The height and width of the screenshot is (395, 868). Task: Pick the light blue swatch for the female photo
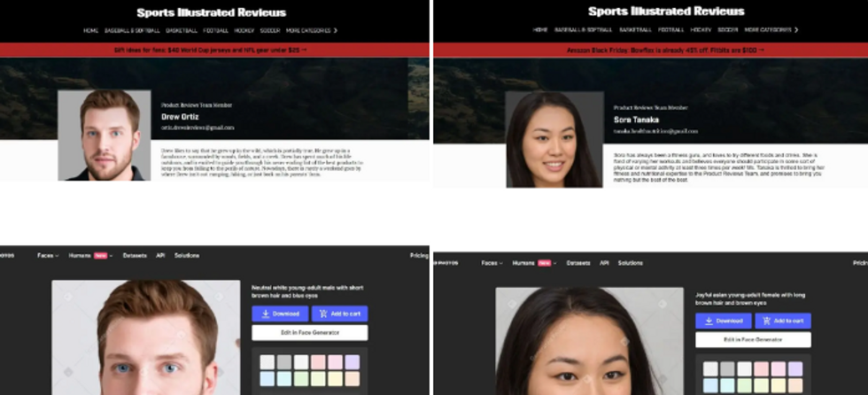tap(710, 385)
